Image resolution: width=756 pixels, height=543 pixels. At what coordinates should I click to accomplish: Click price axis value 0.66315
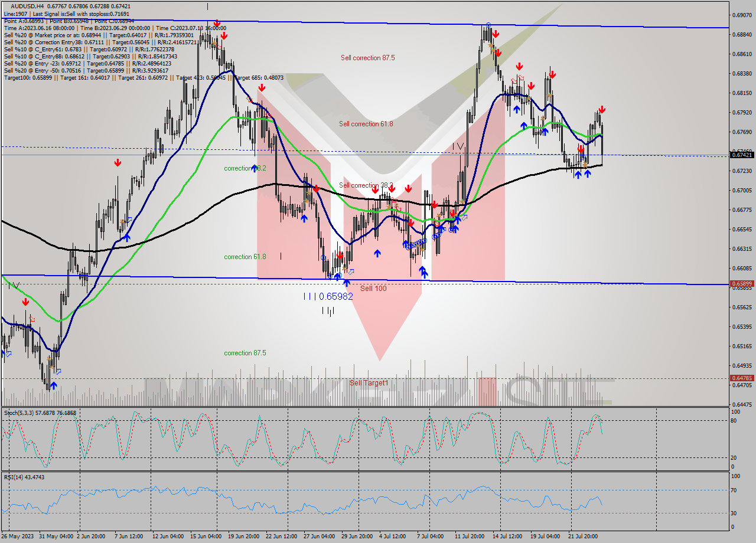click(742, 248)
